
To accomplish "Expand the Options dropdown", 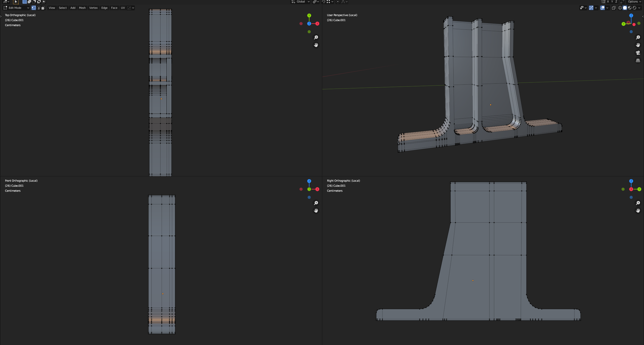I will point(634,2).
